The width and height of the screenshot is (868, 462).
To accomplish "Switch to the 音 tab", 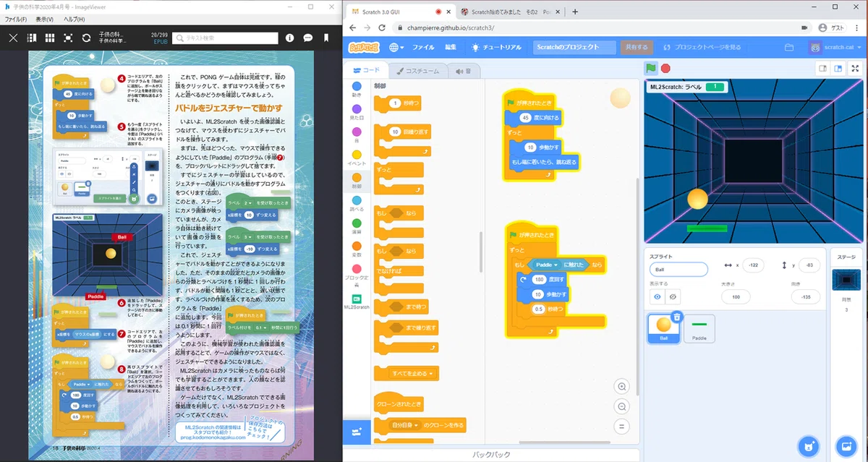I will click(464, 71).
